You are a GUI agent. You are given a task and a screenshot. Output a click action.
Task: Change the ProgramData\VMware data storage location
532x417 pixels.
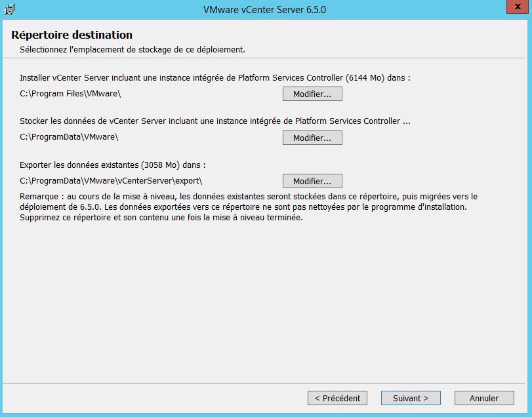312,138
